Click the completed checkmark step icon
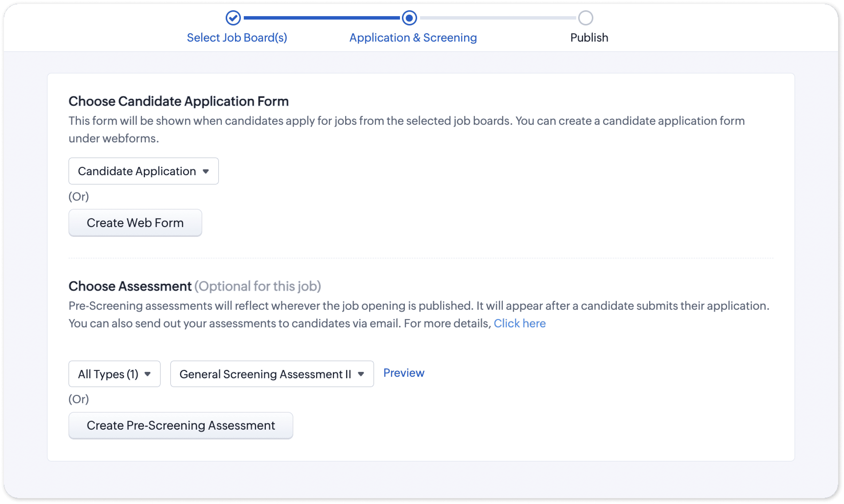The image size is (844, 504). coord(233,18)
